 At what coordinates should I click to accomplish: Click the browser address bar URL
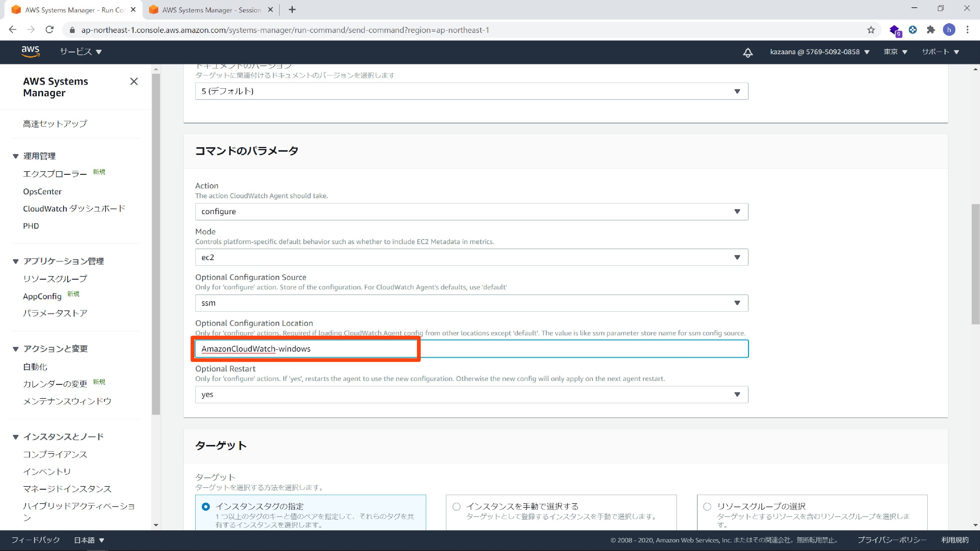(285, 30)
